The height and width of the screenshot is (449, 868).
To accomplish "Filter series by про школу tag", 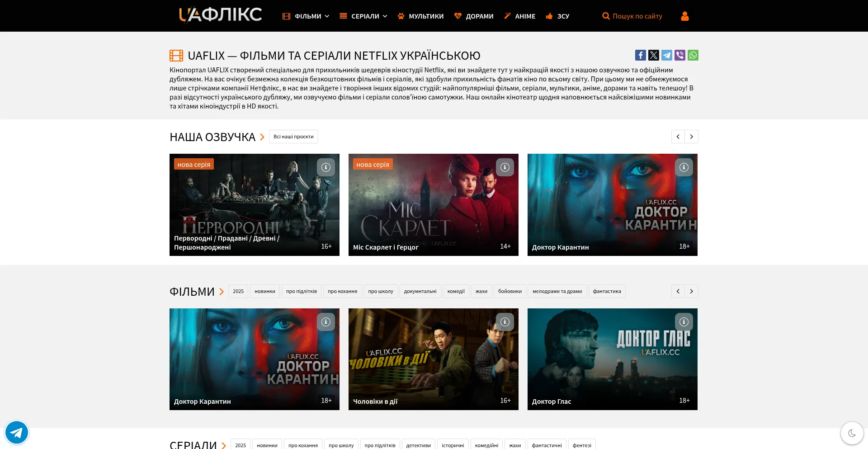I will (341, 445).
